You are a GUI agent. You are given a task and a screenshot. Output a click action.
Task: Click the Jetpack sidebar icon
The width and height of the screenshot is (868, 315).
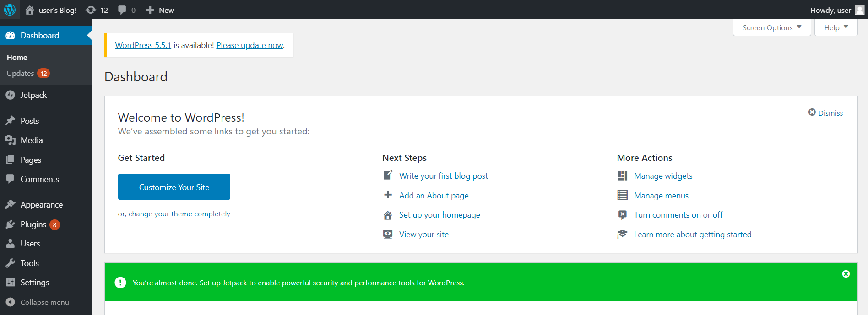click(10, 95)
